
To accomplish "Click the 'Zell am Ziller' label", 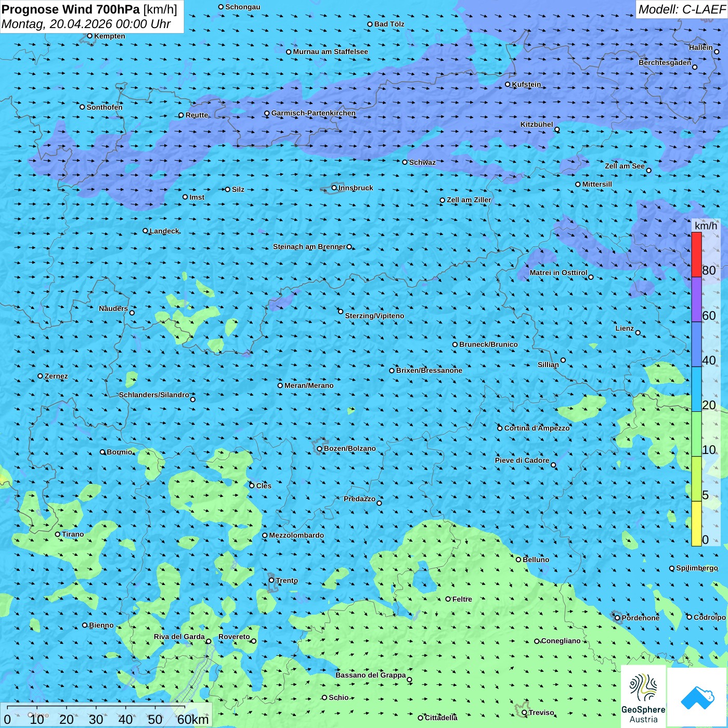I will tap(469, 200).
